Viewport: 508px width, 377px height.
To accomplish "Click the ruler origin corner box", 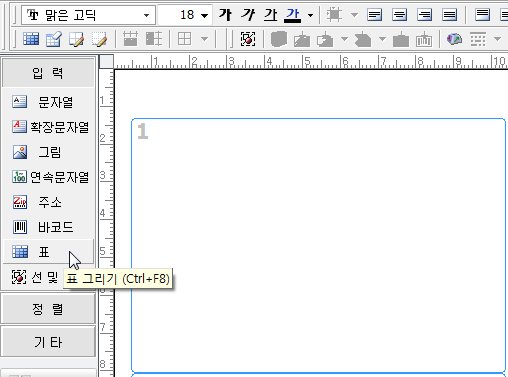I will [106, 62].
